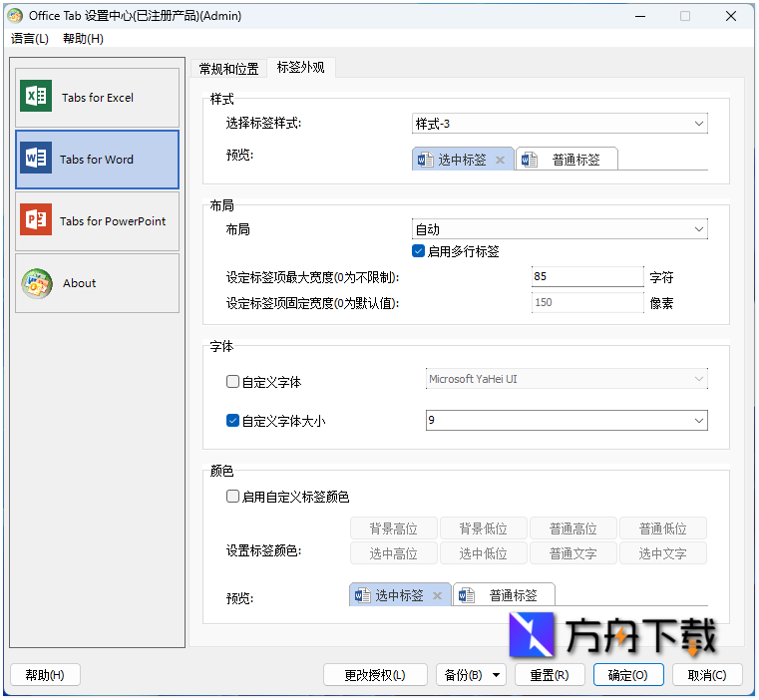Image resolution: width=759 pixels, height=700 pixels.
Task: Switch to 标签外观 tab
Action: pyautogui.click(x=300, y=67)
